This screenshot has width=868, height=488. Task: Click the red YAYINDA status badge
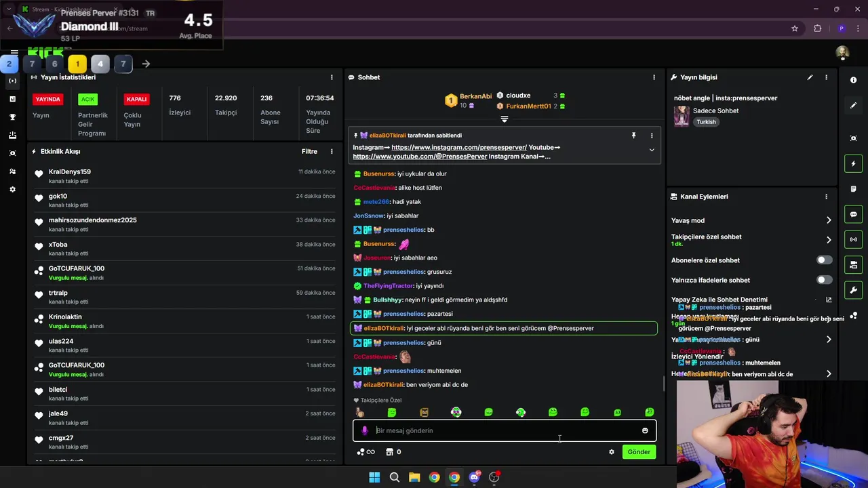(48, 99)
